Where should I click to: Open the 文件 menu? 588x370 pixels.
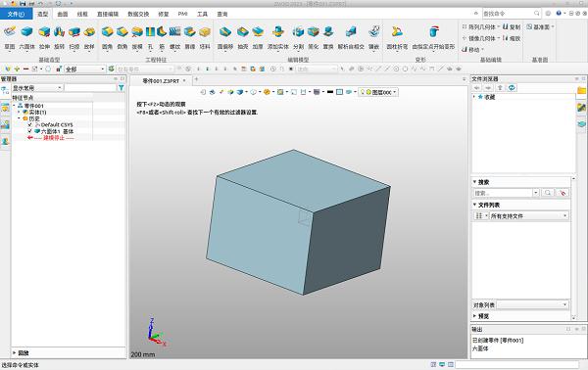16,14
